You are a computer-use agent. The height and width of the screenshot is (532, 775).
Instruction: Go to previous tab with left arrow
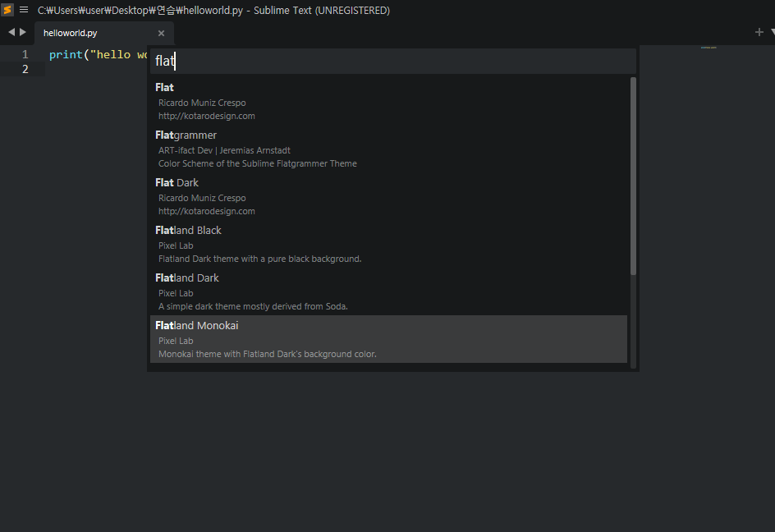[11, 32]
